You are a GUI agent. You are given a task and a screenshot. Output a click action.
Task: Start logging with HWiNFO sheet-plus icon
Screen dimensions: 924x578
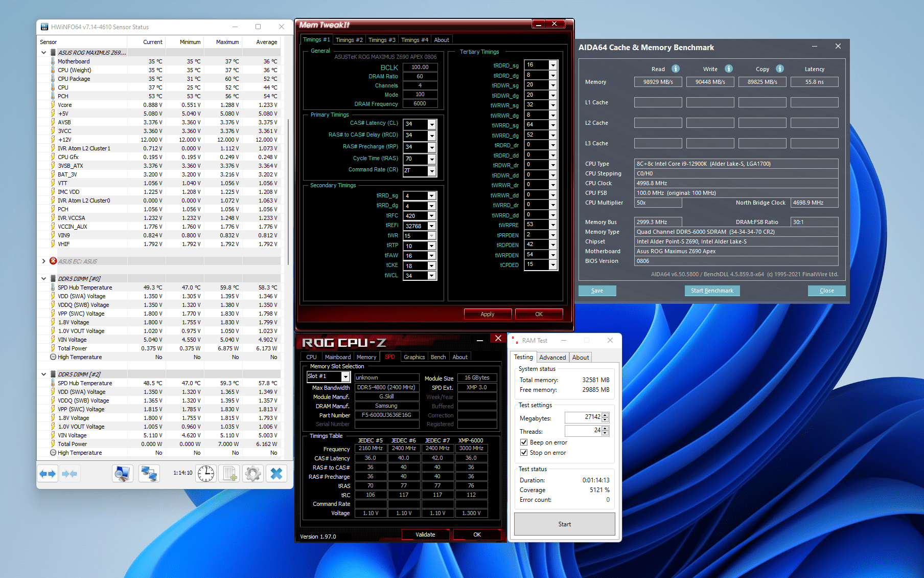229,474
